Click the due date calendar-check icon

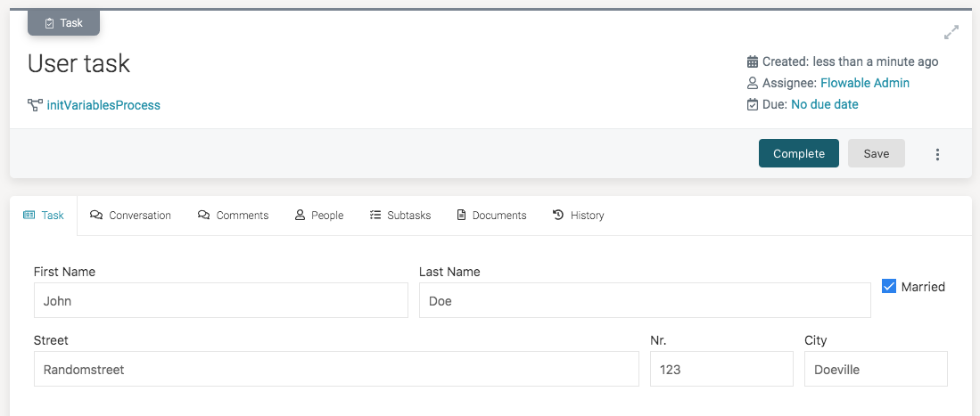point(753,104)
